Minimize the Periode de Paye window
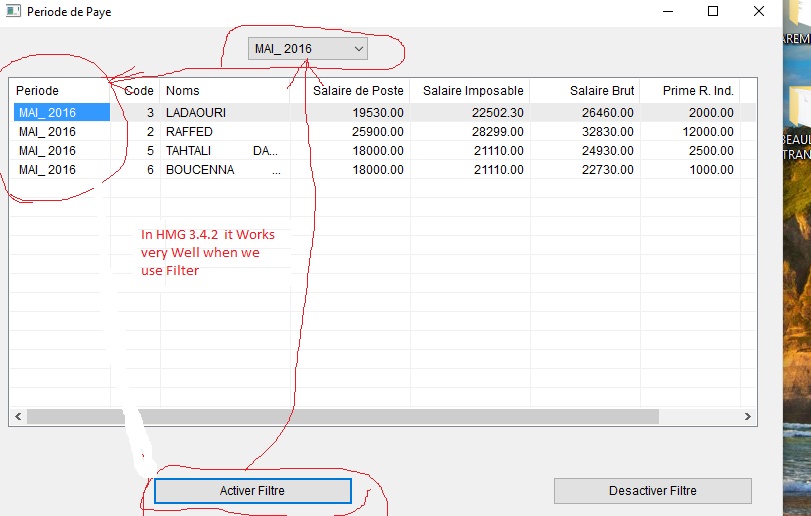The width and height of the screenshot is (811, 516). coord(668,11)
